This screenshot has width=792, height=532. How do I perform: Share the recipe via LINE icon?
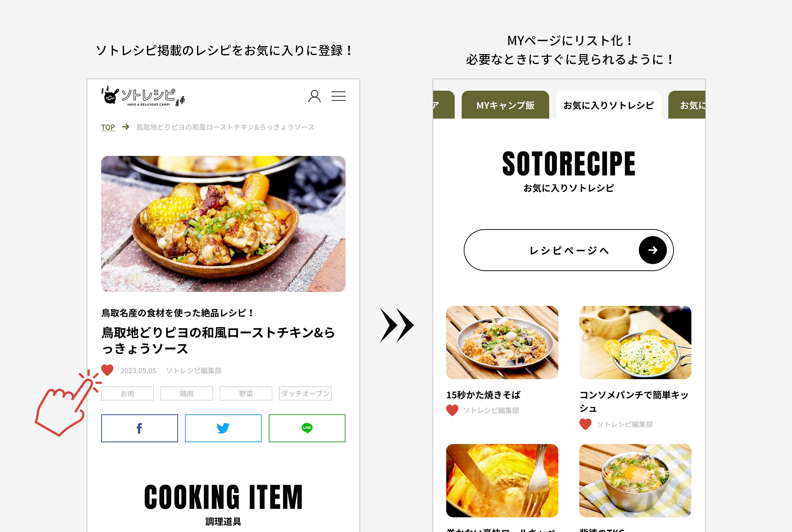click(x=307, y=428)
